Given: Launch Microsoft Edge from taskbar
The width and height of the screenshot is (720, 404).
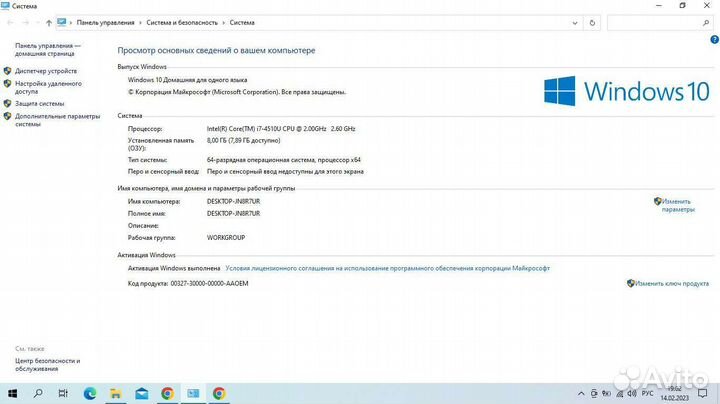Looking at the screenshot, I should pos(90,393).
